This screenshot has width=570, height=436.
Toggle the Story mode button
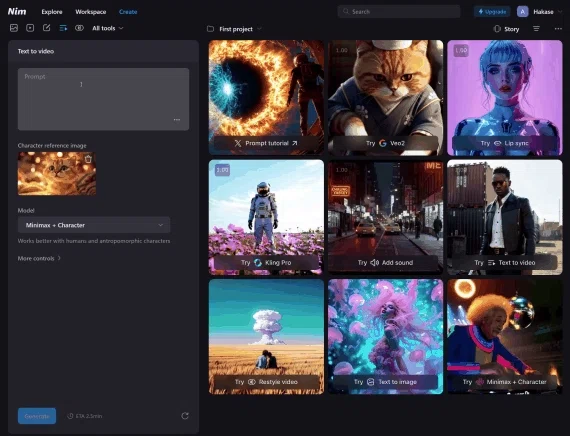(506, 29)
